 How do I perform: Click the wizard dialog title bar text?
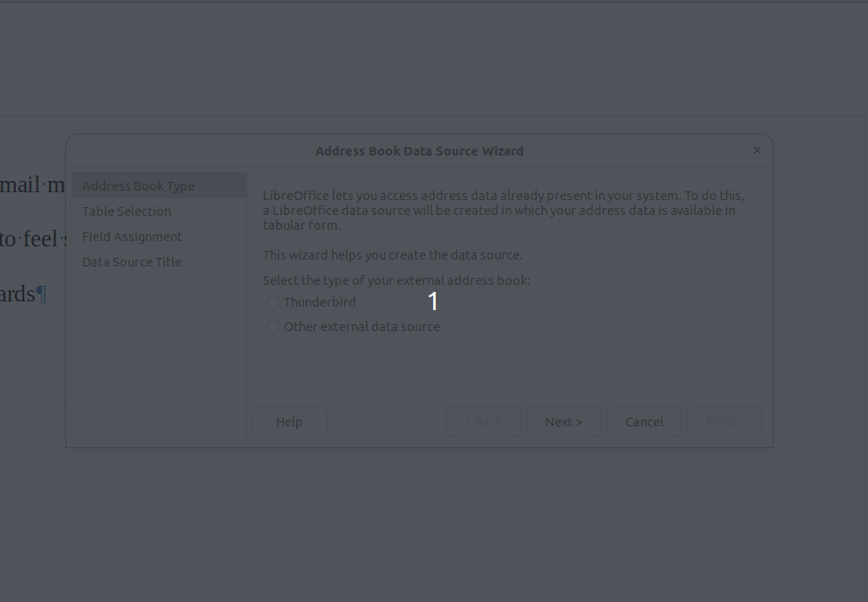pyautogui.click(x=419, y=151)
